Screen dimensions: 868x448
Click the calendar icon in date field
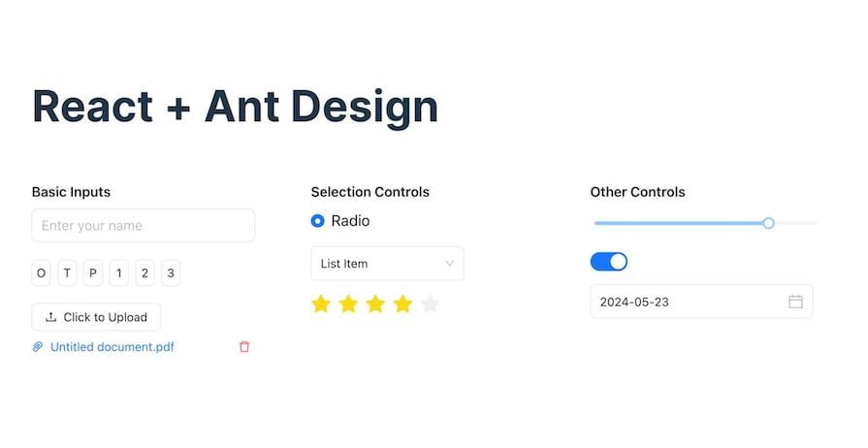click(795, 302)
